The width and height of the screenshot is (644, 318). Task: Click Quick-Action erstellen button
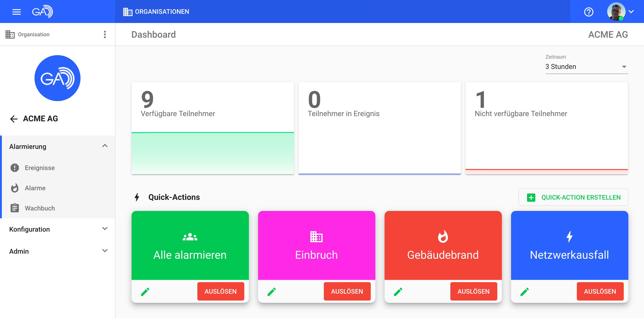point(573,197)
